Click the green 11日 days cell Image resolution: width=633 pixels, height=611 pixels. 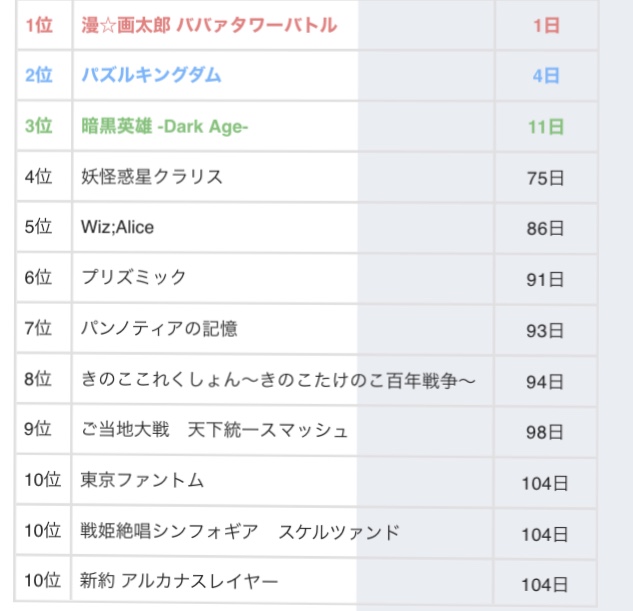[x=546, y=127]
